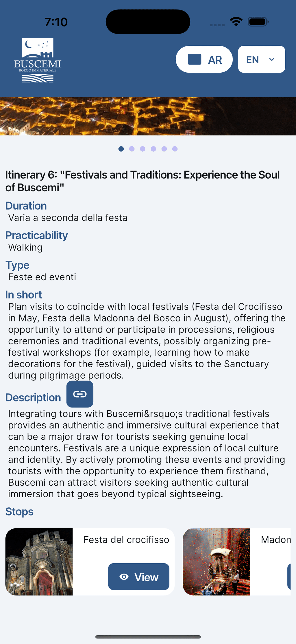Tap the night-time Buscemi banner image
The image size is (296, 644).
click(148, 116)
